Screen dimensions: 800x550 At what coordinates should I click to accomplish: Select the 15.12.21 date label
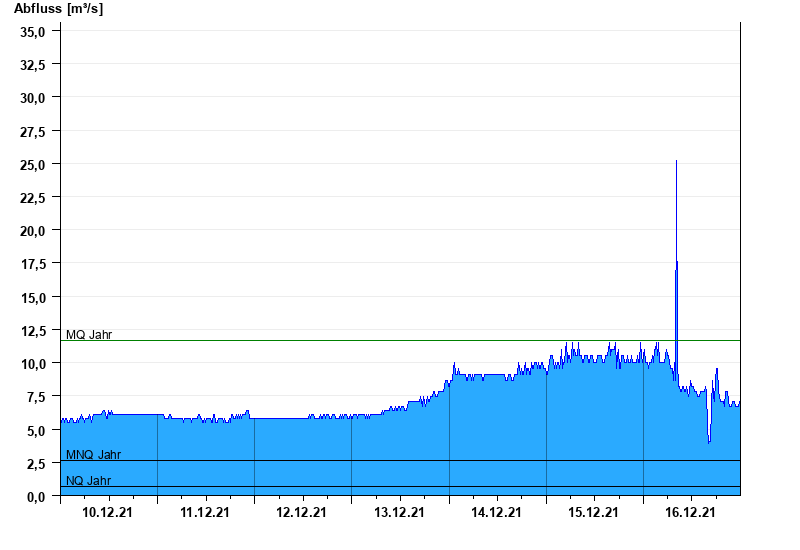[x=593, y=512]
